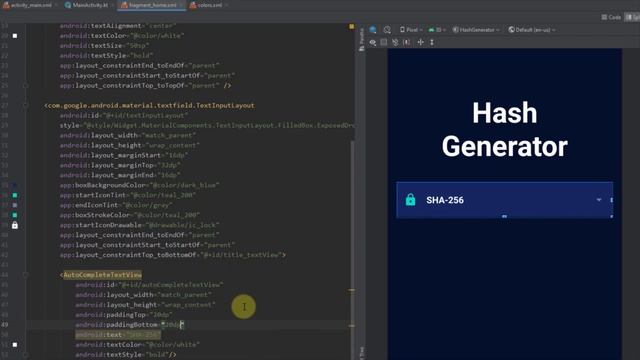640x360 pixels.
Task: Click the android:layout_marginTop attribute line
Action: coord(120,165)
